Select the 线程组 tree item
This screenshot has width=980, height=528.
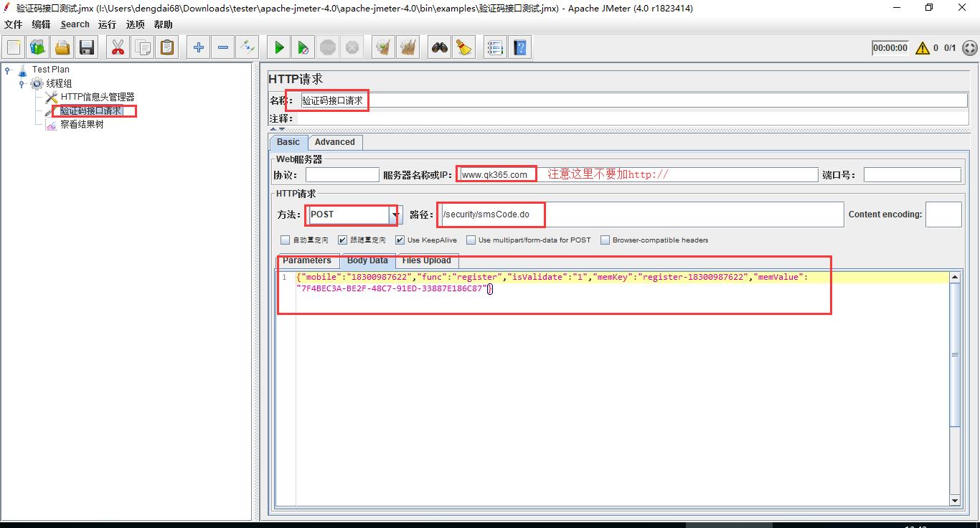[x=59, y=83]
